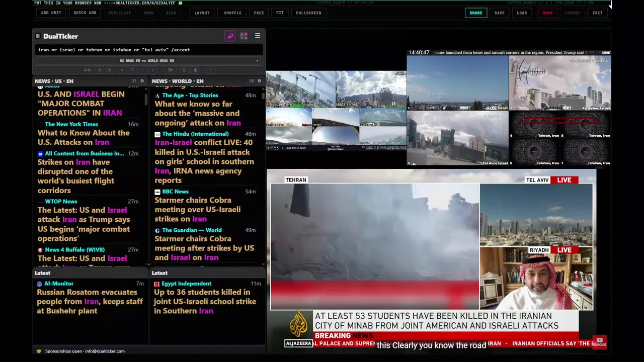Click the YouTube subscribe icon on video
The width and height of the screenshot is (644, 362).
click(x=599, y=342)
